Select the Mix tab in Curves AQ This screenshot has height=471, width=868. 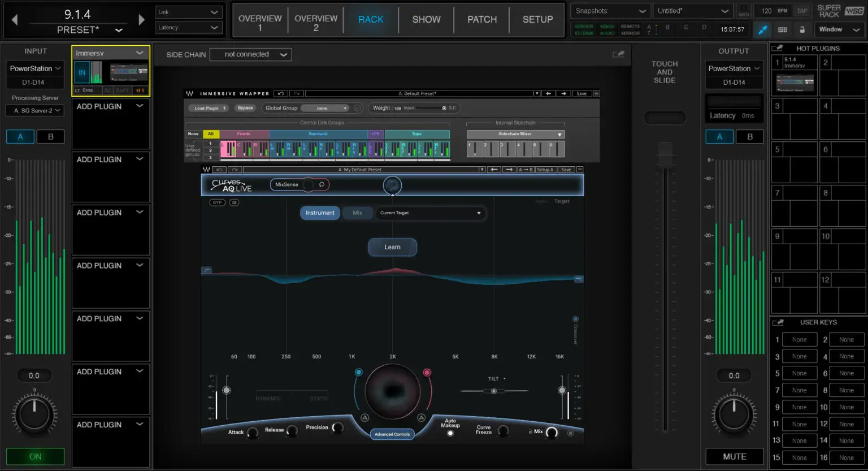point(357,213)
